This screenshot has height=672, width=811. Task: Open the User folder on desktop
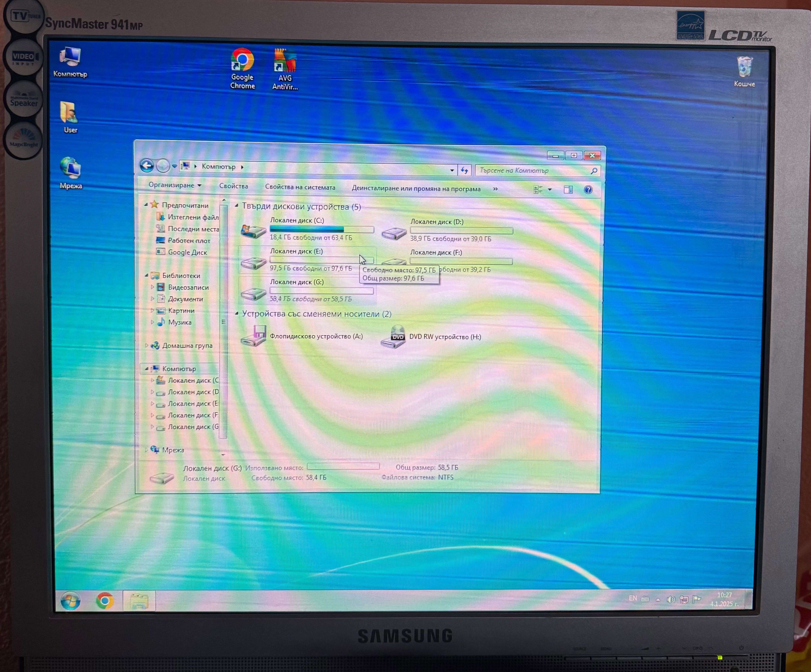tap(70, 117)
